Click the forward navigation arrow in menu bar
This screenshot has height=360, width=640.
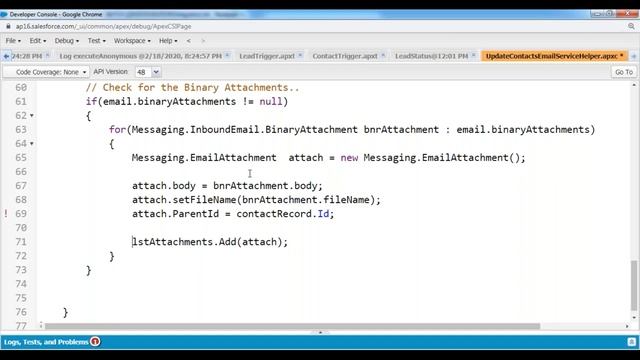(x=203, y=41)
